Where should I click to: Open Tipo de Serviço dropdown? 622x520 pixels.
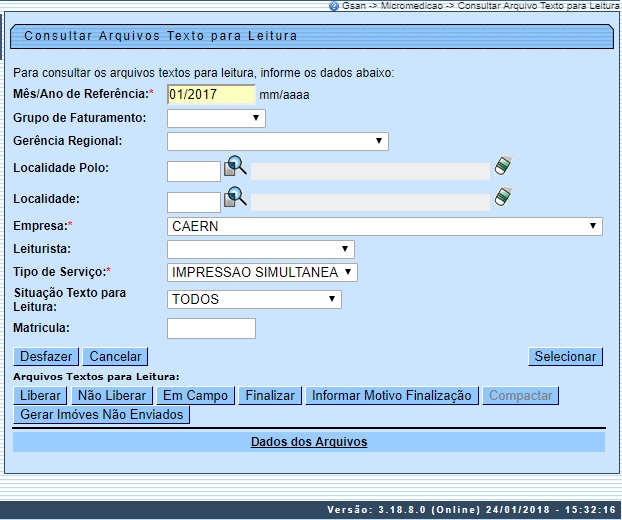262,272
